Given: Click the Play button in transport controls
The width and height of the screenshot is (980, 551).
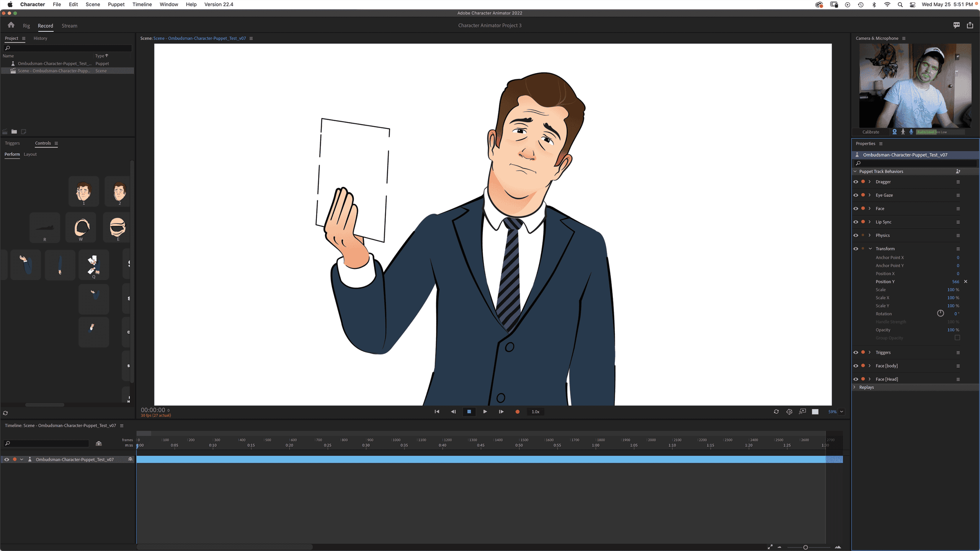Looking at the screenshot, I should coord(485,412).
